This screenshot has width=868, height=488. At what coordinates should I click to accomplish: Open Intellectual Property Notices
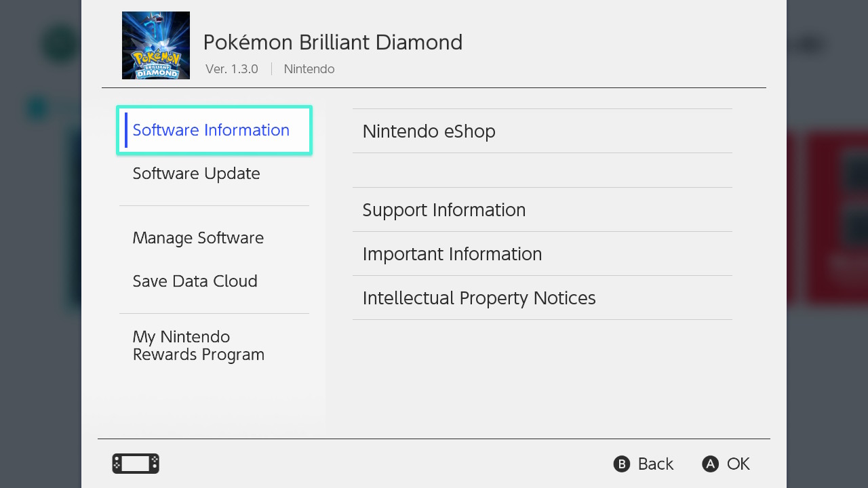point(542,298)
